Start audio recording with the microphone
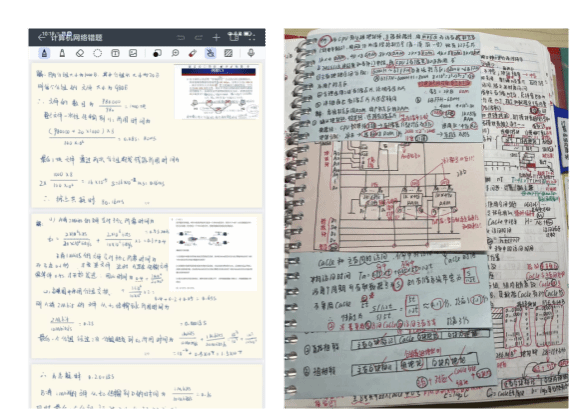 coord(251,53)
